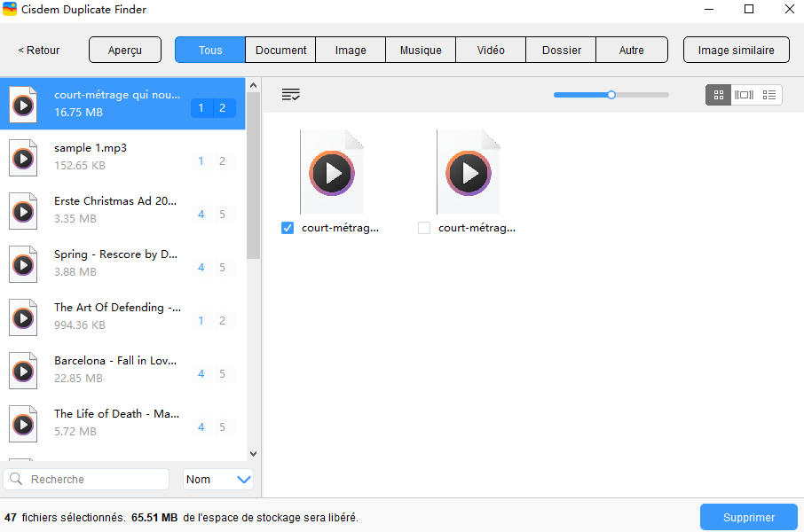This screenshot has width=804, height=532.
Task: Click the file list scrollbar thumb
Action: (253, 176)
